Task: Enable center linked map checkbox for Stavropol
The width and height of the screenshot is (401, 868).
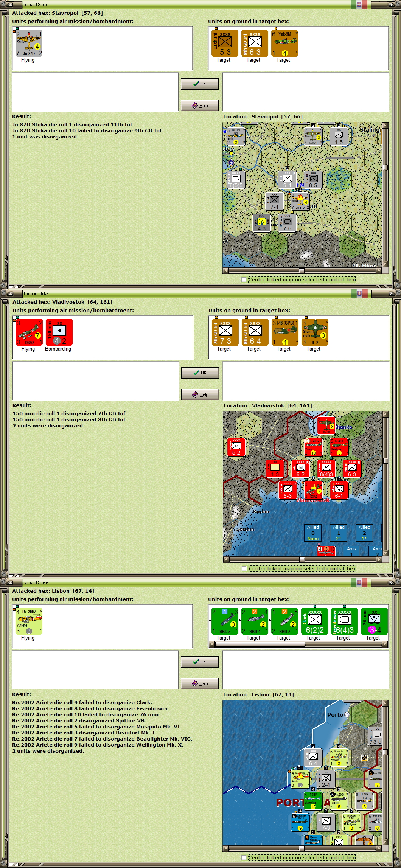Action: 244,280
